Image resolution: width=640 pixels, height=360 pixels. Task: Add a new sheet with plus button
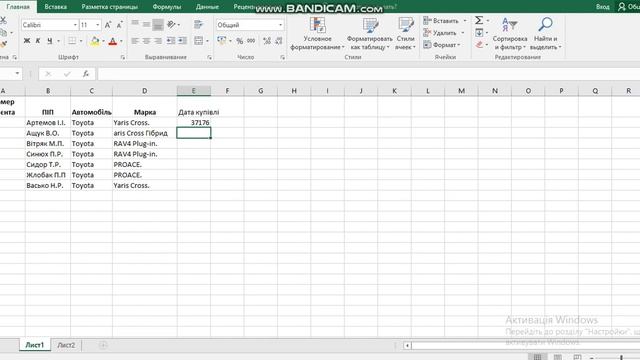coord(103,345)
